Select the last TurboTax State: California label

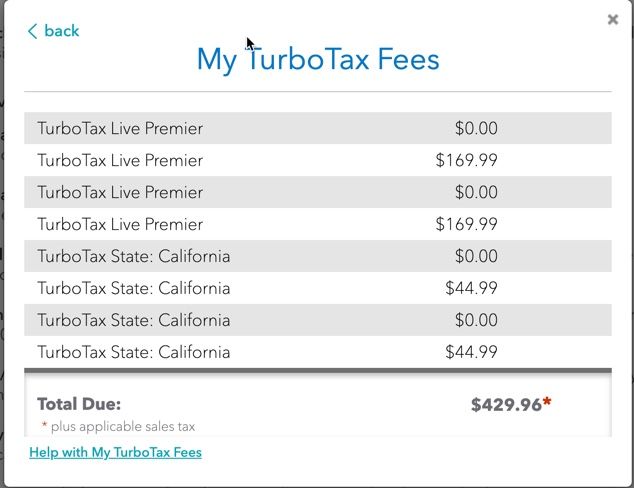click(133, 352)
